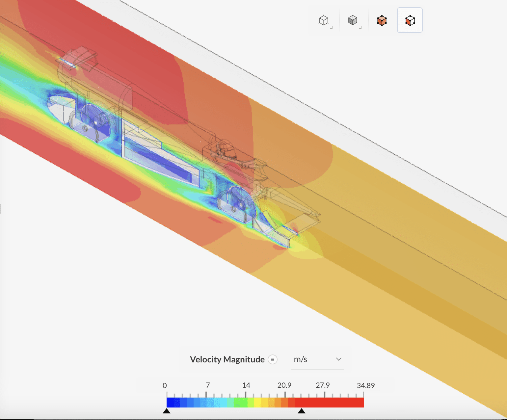The image size is (507, 420).
Task: Click the helmet of the driver model
Action: [228, 150]
